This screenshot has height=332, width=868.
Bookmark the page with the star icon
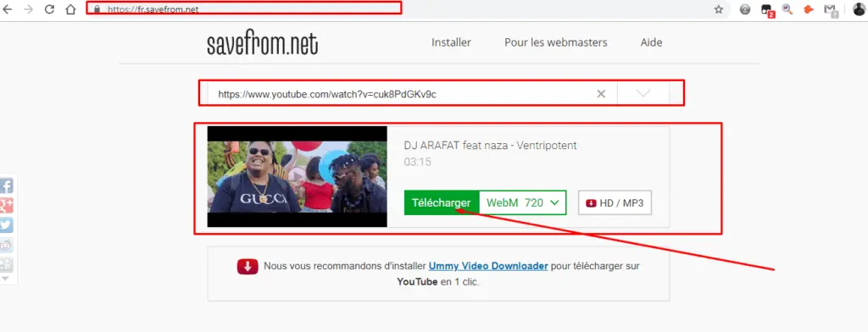(x=719, y=9)
